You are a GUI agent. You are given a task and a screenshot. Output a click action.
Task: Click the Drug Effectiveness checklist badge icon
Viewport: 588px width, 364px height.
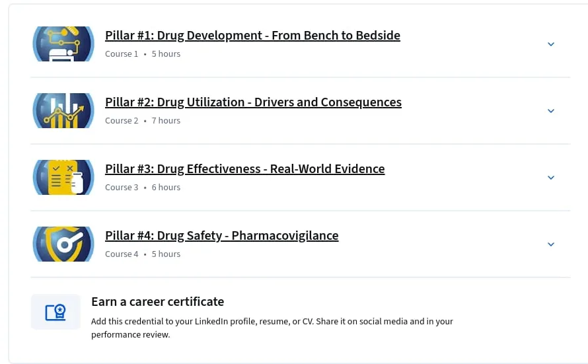(x=63, y=177)
